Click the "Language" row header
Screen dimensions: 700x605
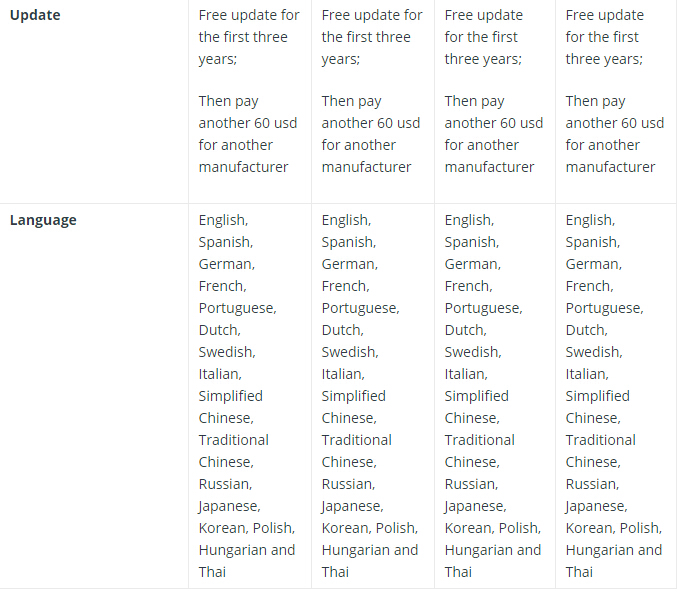click(x=43, y=220)
